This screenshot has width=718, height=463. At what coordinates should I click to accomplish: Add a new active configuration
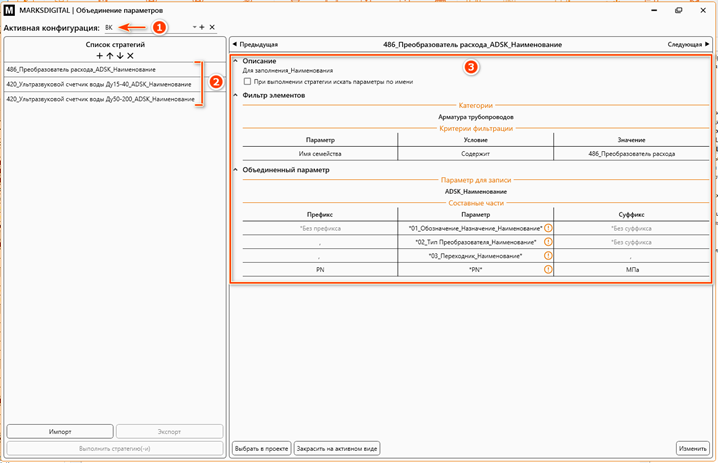pos(202,27)
